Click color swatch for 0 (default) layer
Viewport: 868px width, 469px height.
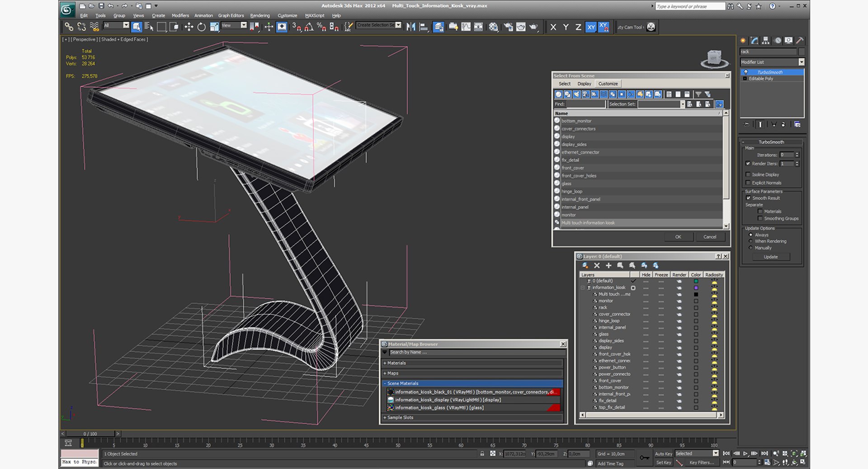(696, 281)
